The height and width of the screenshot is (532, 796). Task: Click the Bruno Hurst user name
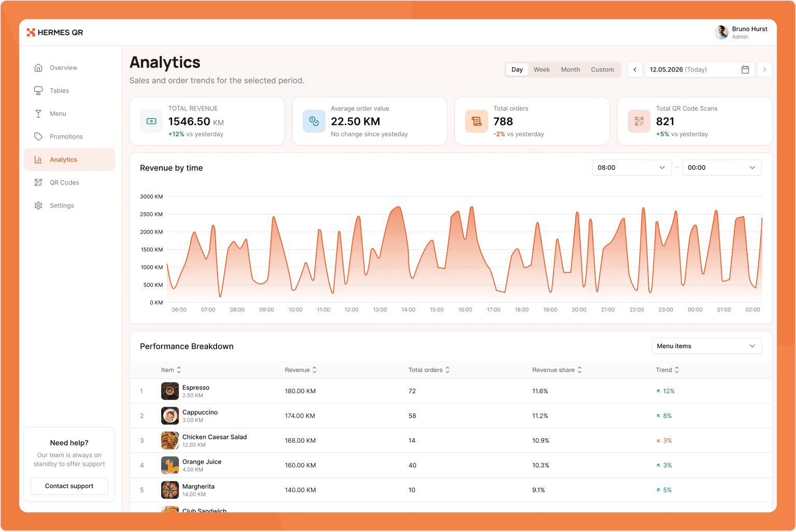(749, 29)
